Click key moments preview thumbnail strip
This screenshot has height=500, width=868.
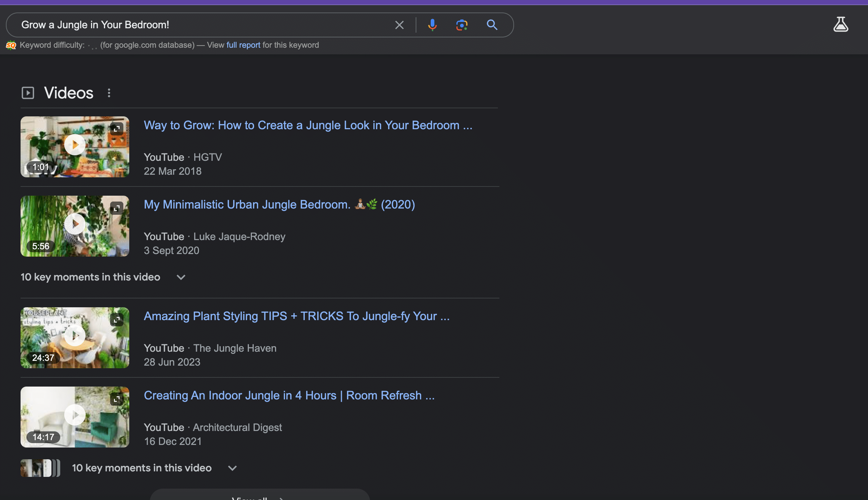(40, 468)
